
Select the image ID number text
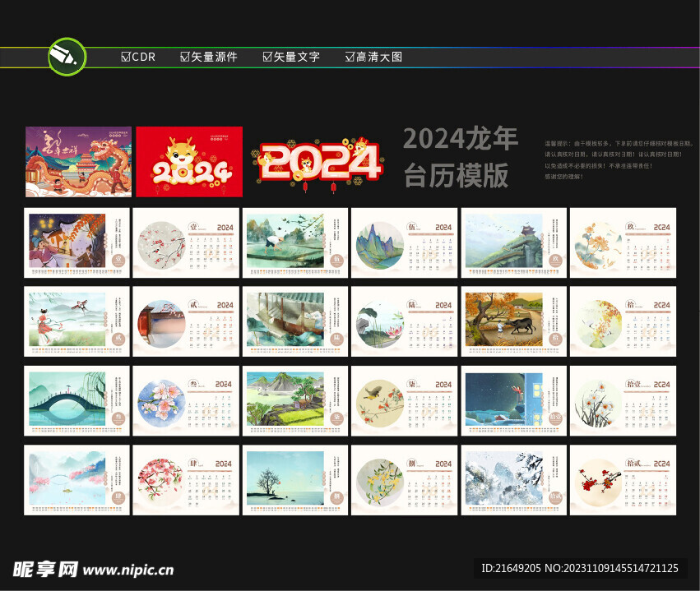coord(579,568)
